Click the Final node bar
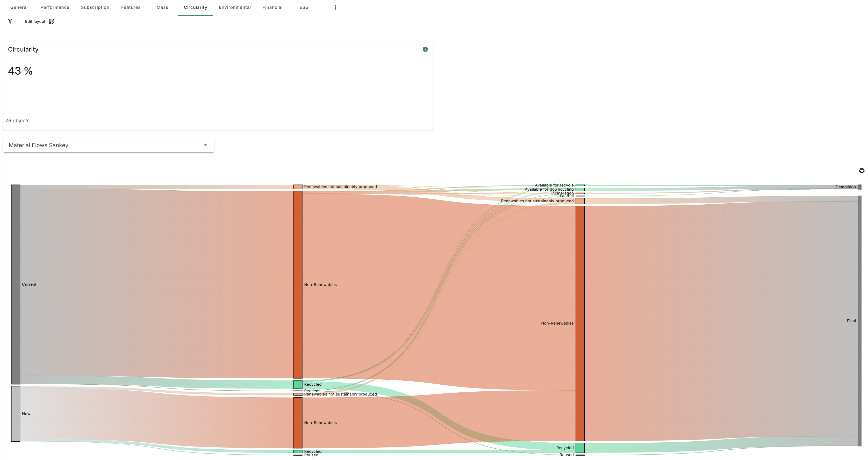This screenshot has height=460, width=868. pos(859,321)
